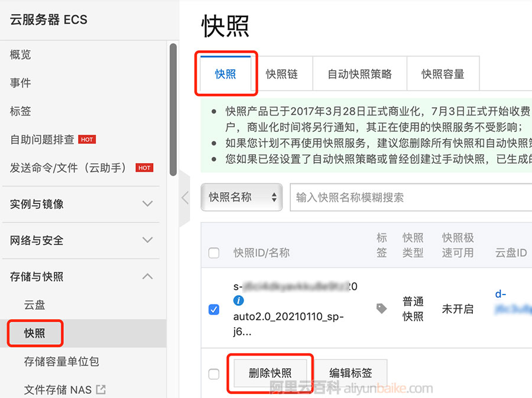Image resolution: width=532 pixels, height=398 pixels.
Task: Open 自助问题排查 menu item
Action: (x=42, y=140)
